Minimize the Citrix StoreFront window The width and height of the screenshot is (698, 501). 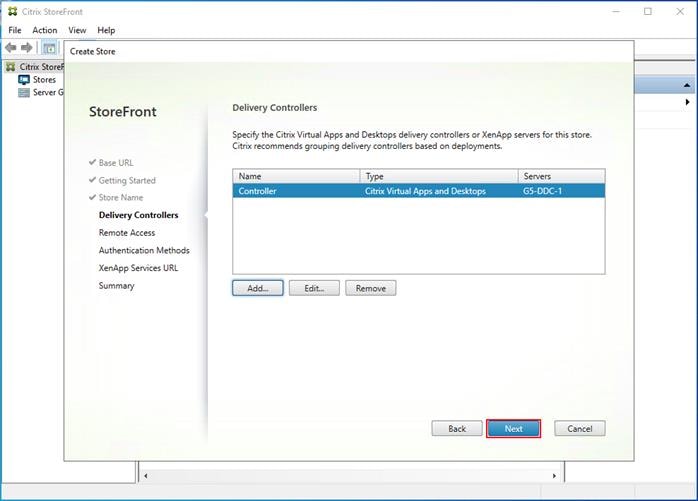(616, 11)
